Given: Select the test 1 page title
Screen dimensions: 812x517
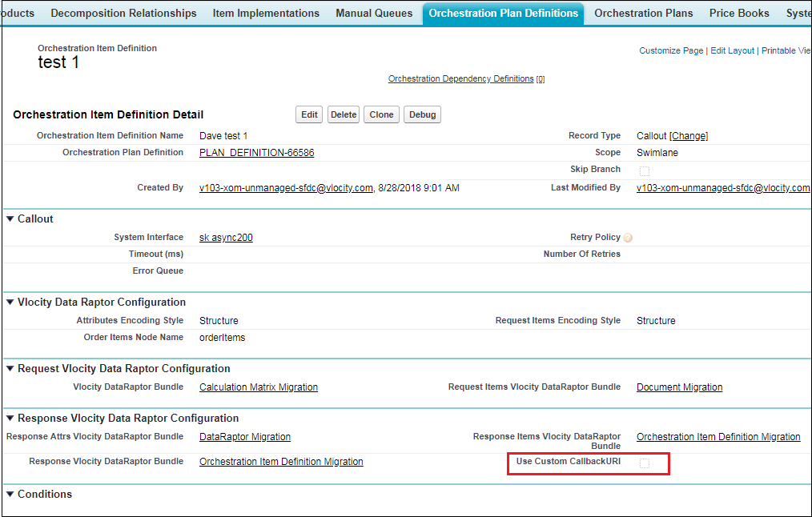Looking at the screenshot, I should 58,62.
